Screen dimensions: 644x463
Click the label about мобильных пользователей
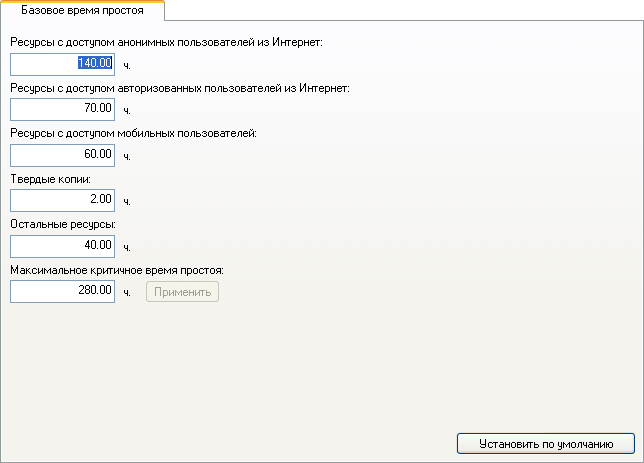point(133,134)
